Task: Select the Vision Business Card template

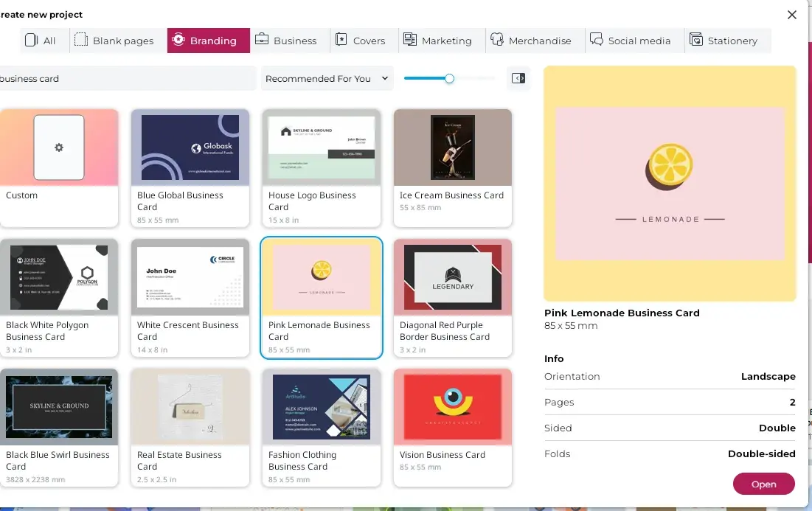Action: click(x=453, y=407)
